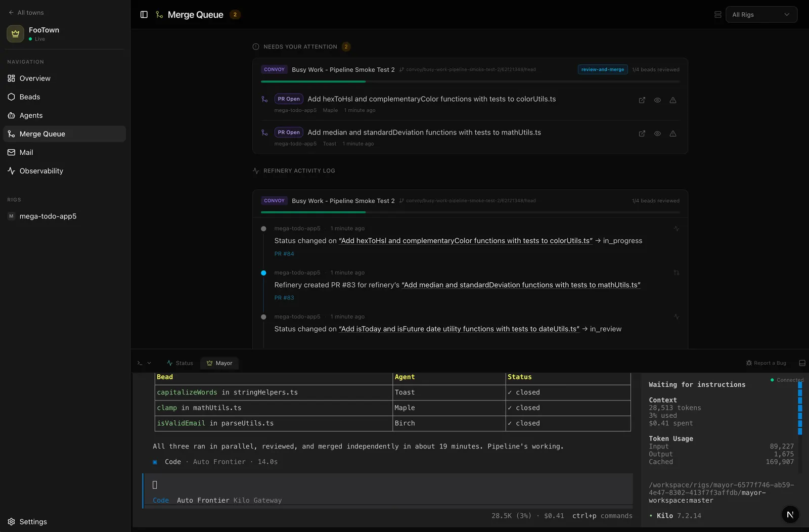The width and height of the screenshot is (809, 532).
Task: Click the PR Open badge for hexToHsl
Action: [x=289, y=99]
